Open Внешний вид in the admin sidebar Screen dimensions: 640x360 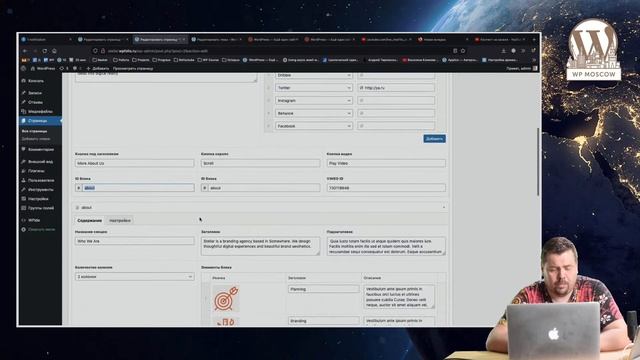40,162
